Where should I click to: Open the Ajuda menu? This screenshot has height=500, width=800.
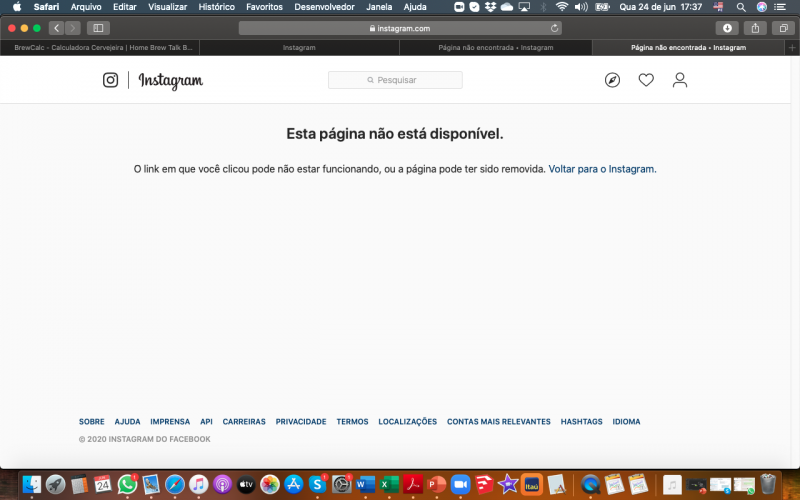[415, 7]
